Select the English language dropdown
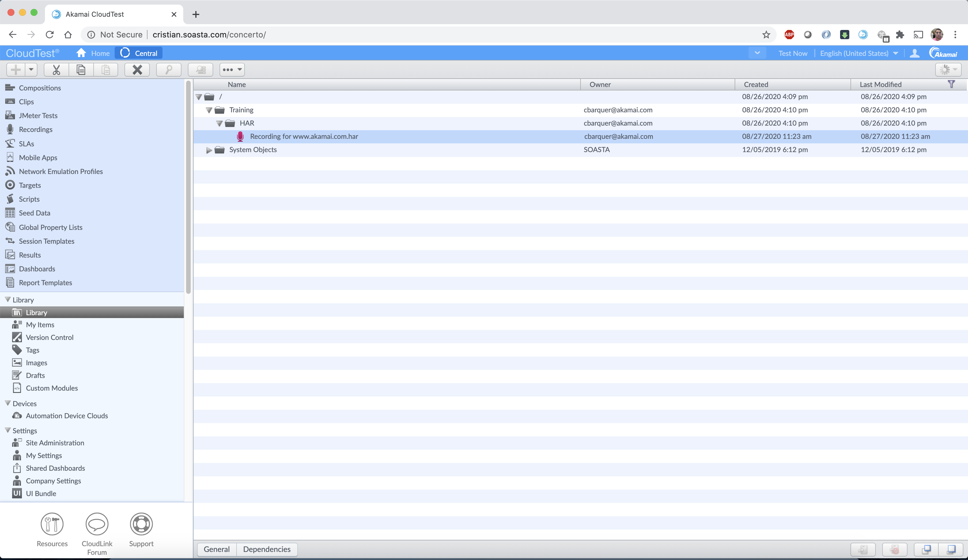Screen dimensions: 968x560 click(859, 53)
